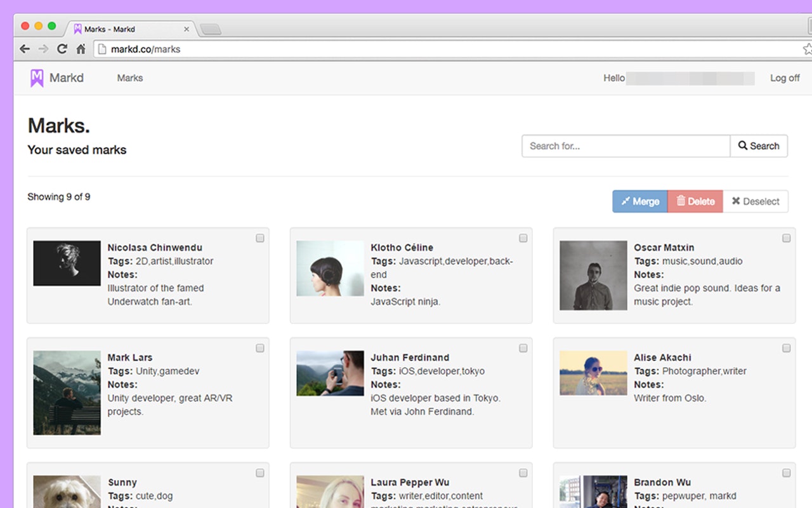812x508 pixels.
Task: Click the name Nicolasa Chinwendu
Action: [155, 248]
